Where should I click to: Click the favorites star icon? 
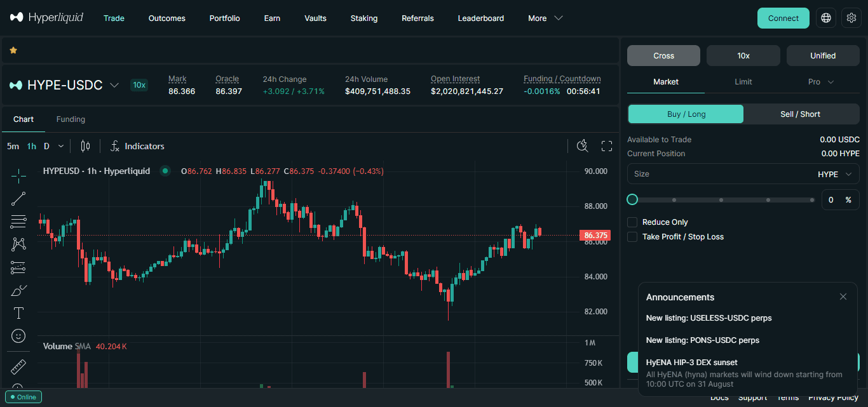[x=13, y=50]
